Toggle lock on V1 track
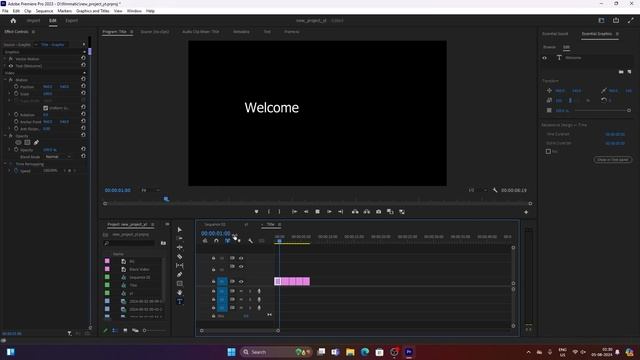This screenshot has height=360, width=640. (213, 282)
